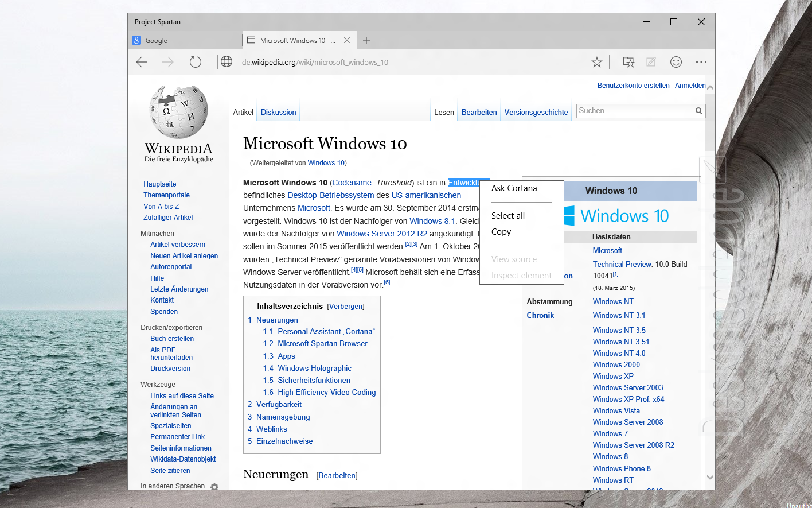Select the Microsoft Windows 10 tab
Viewport: 812px width, 508px height.
299,40
